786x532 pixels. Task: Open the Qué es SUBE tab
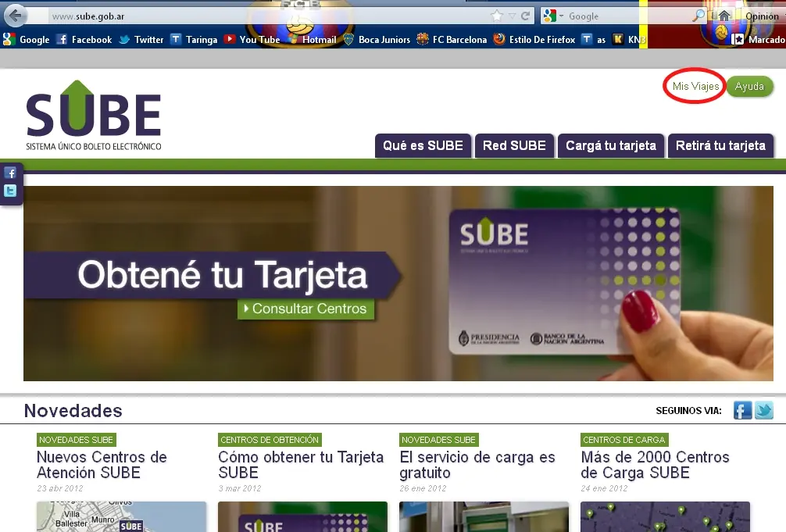[x=423, y=146]
